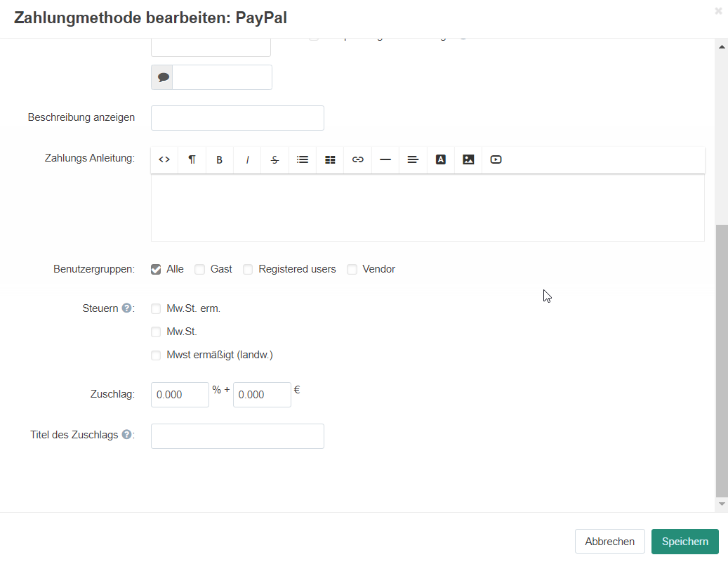Apply bold formatting in Zahlungs Anleitung editor
This screenshot has height=569, width=728.
(x=219, y=159)
